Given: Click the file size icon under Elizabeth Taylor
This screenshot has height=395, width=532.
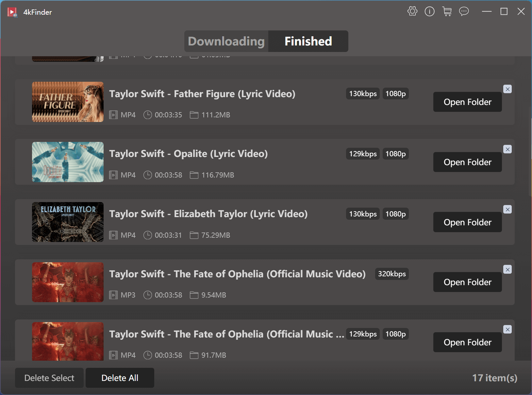Looking at the screenshot, I should click(194, 235).
